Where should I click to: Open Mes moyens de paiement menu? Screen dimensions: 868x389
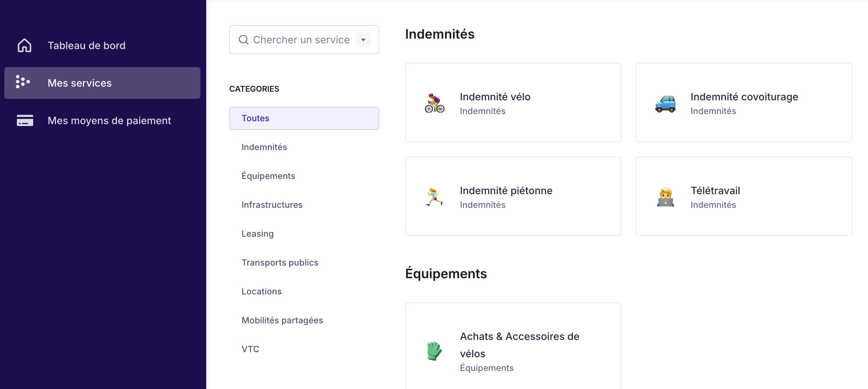pyautogui.click(x=109, y=121)
